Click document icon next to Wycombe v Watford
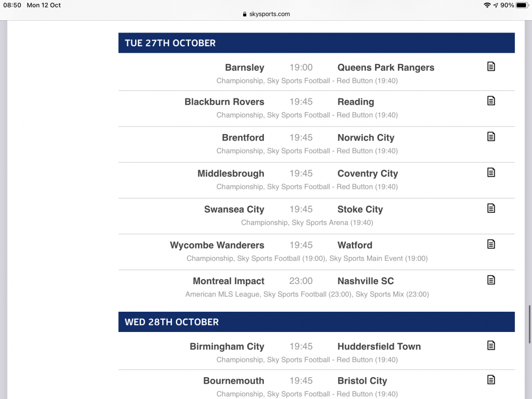 tap(491, 244)
